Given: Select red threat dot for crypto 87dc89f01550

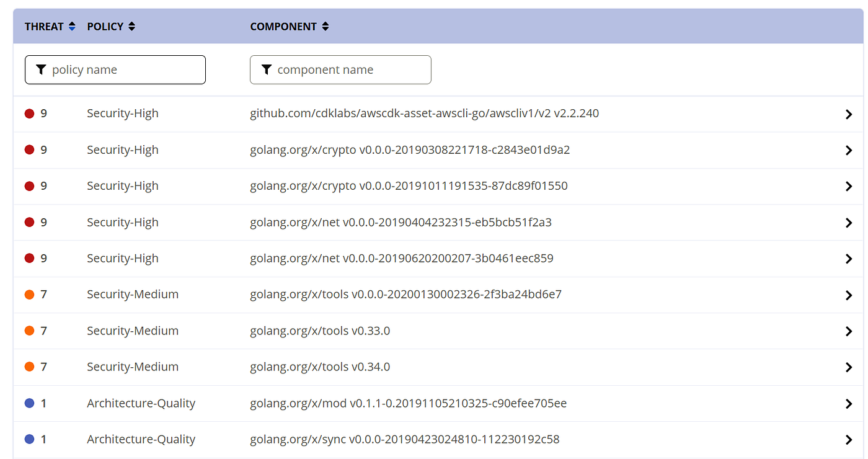Looking at the screenshot, I should point(29,186).
